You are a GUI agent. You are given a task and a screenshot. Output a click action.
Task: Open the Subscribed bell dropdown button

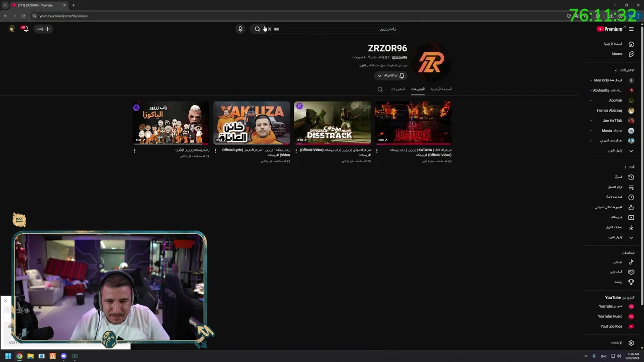coord(390,75)
